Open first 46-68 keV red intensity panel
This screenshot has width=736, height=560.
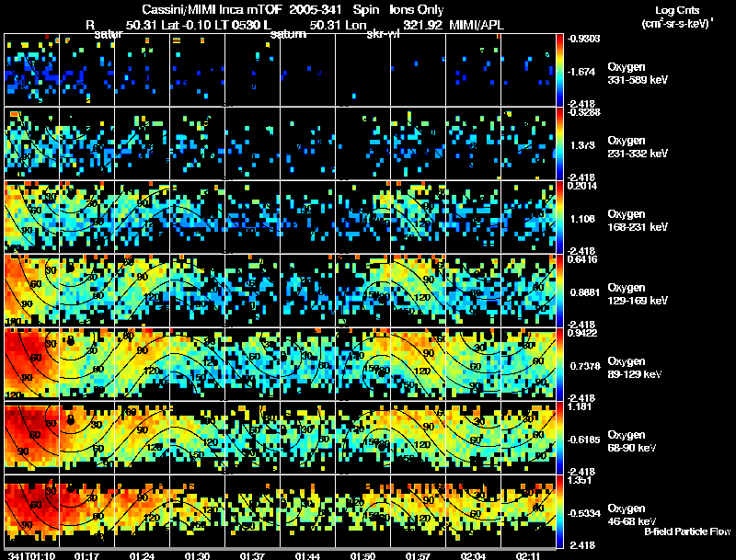(x=32, y=511)
